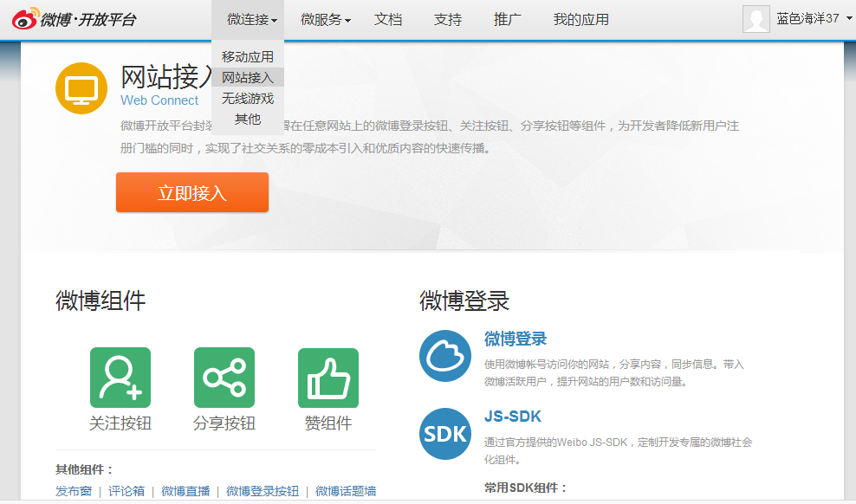Select 无线游戏 from the dropdown
The image size is (856, 504).
click(248, 98)
